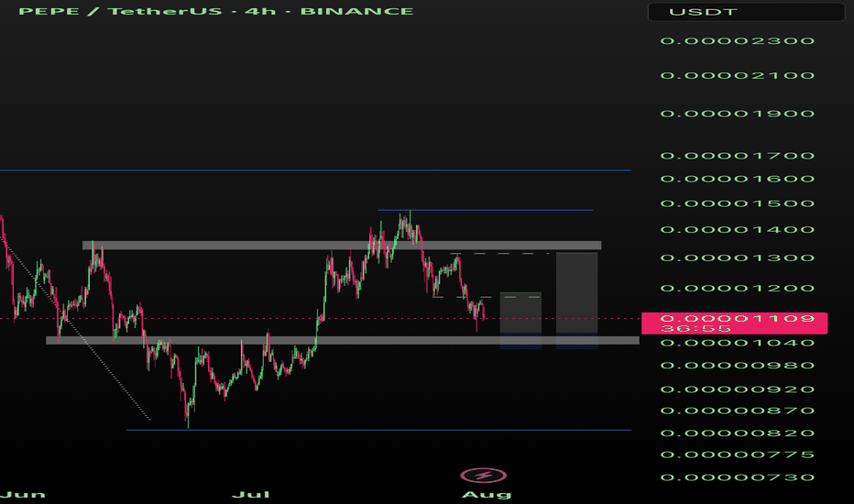Select the shorter long position box
854x504 pixels.
(520, 321)
